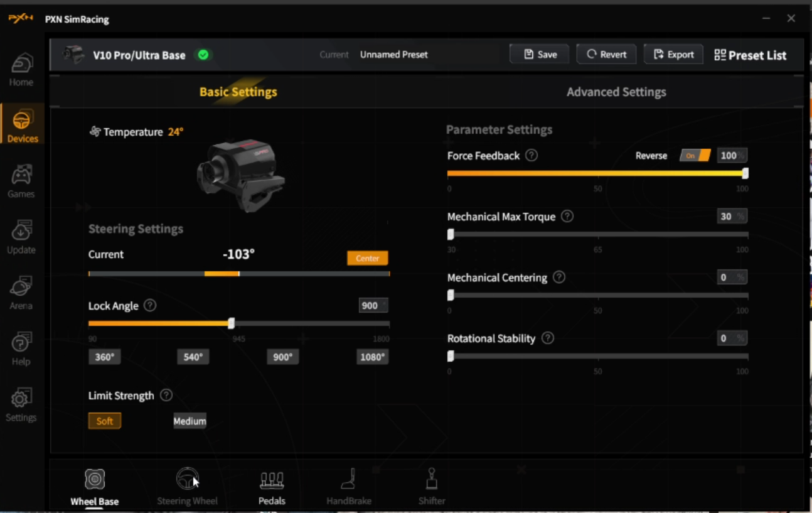
Task: Select the Pedals device tab
Action: 272,487
